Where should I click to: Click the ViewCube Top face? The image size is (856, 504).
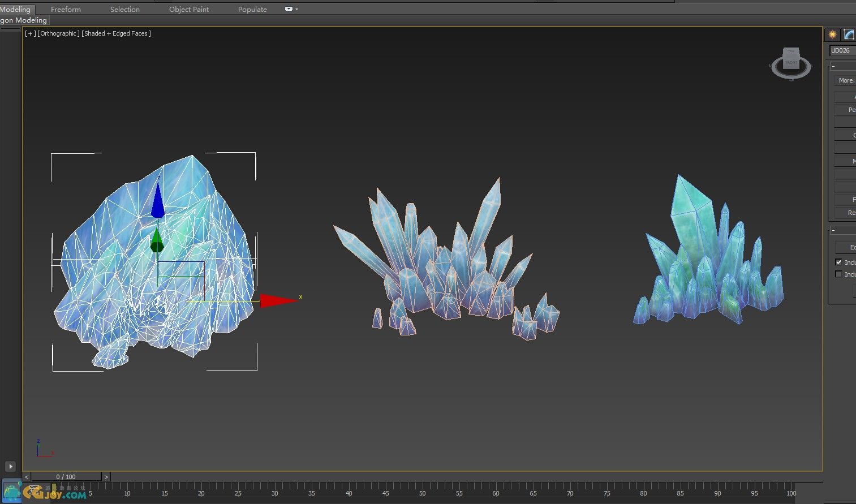(x=792, y=51)
